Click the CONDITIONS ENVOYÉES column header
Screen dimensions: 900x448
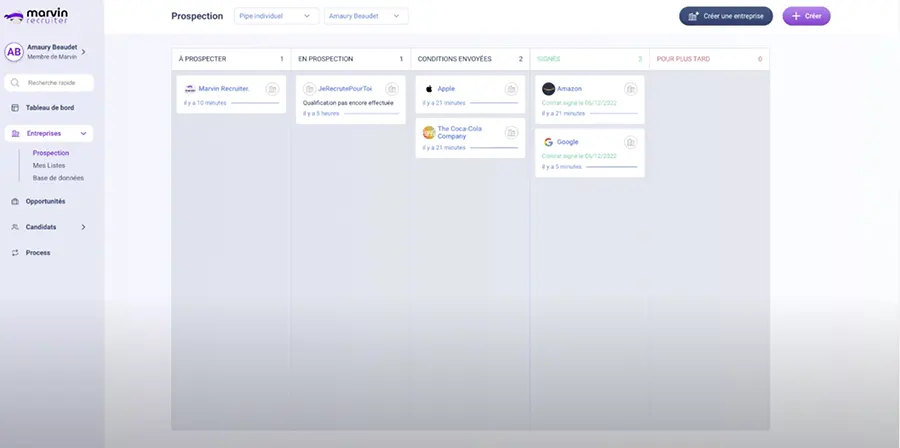470,59
